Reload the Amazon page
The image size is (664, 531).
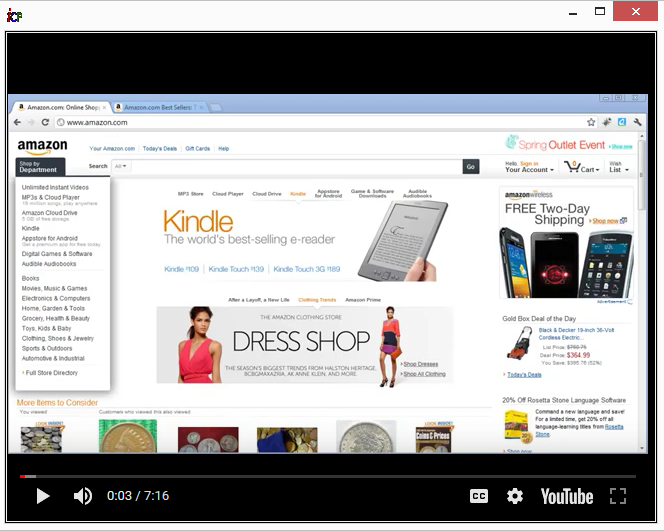[45, 122]
